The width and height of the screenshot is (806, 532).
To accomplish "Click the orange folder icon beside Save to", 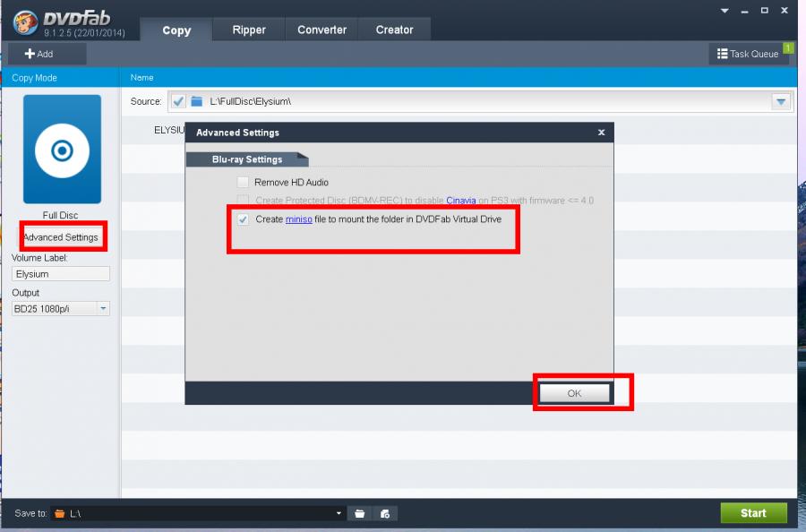I will 60,513.
